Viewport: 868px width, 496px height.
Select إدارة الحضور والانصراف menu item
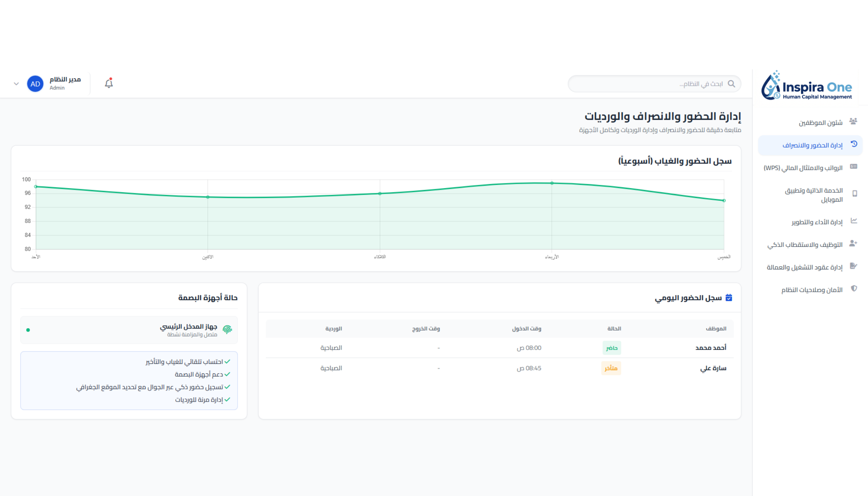coord(810,145)
